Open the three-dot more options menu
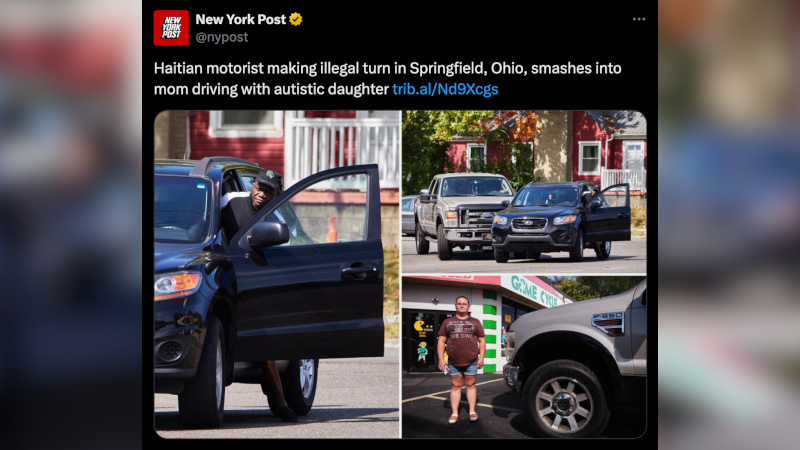 [x=639, y=19]
